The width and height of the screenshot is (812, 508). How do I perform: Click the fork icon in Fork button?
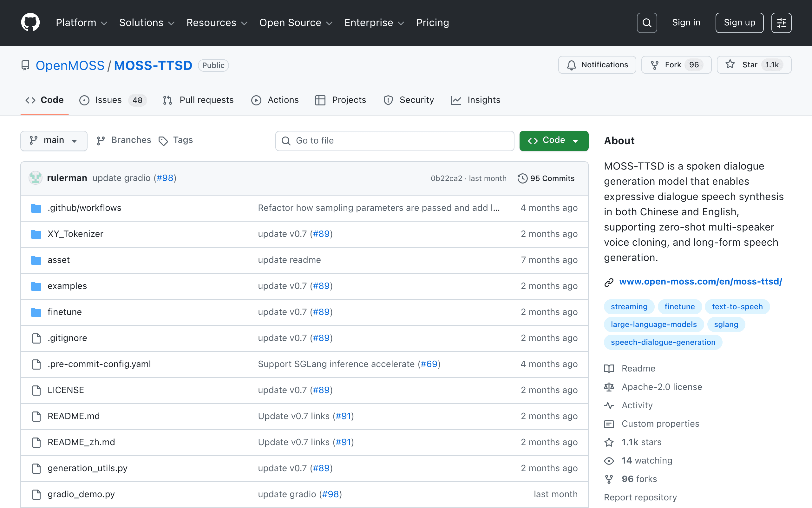[655, 65]
